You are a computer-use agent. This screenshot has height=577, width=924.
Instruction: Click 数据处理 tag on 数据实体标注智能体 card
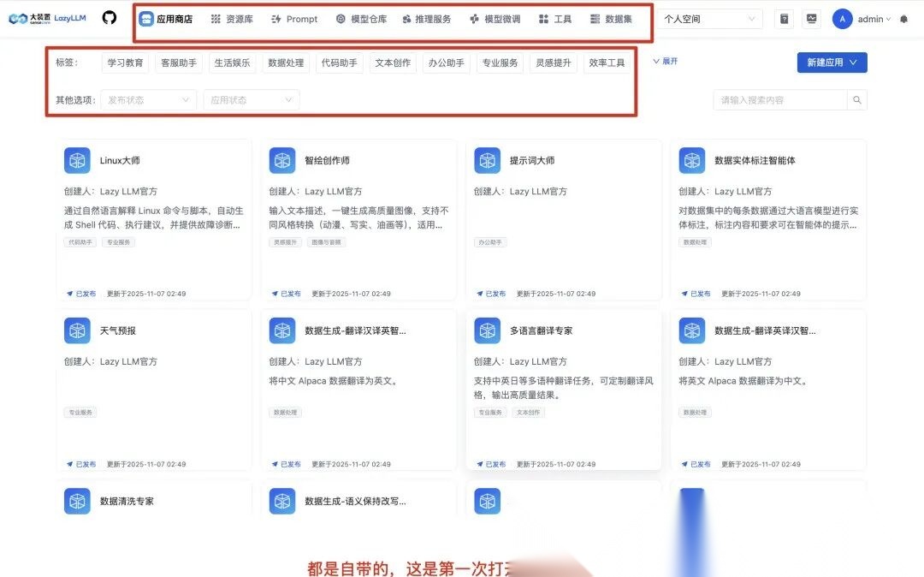point(696,242)
